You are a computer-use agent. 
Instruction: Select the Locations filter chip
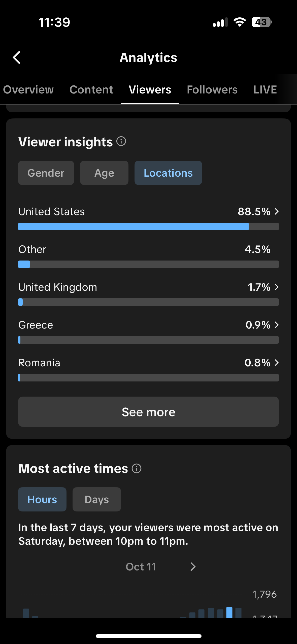[168, 173]
